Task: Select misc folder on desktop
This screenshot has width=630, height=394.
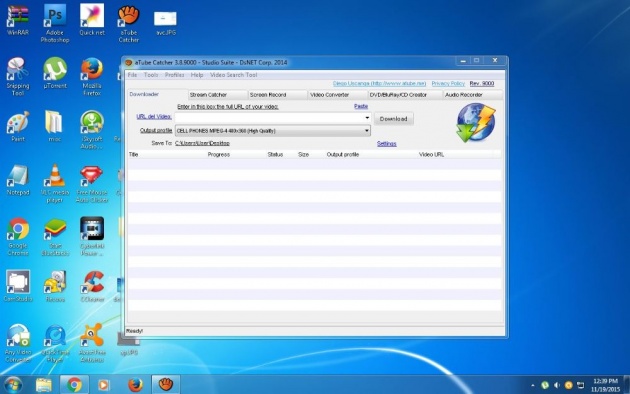Action: point(55,126)
